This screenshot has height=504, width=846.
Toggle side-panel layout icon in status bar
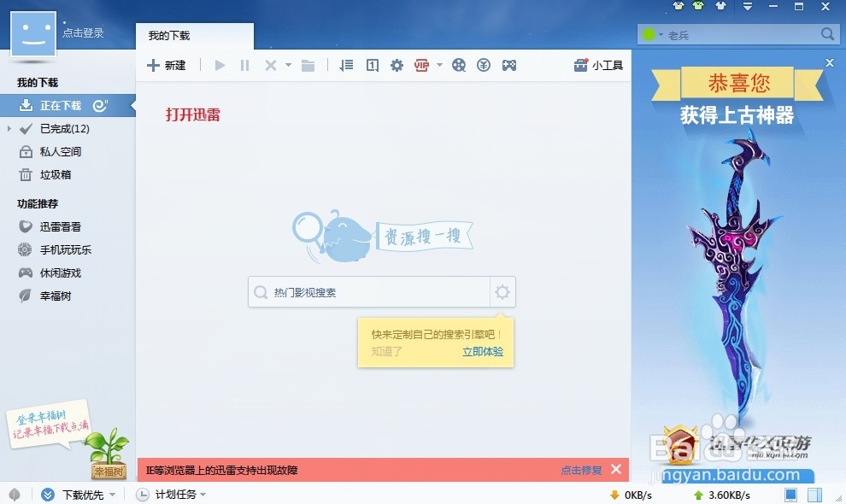click(x=814, y=495)
